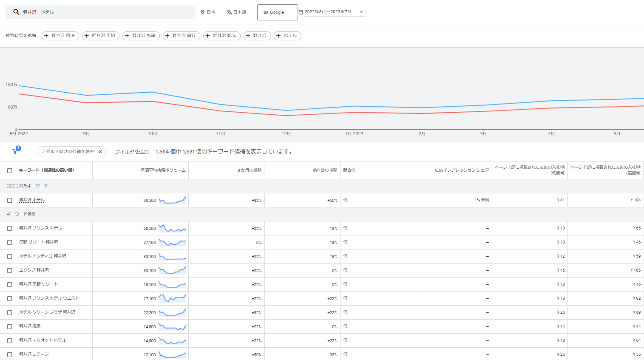Click the 軽井沢 ホテル search field

click(x=100, y=12)
